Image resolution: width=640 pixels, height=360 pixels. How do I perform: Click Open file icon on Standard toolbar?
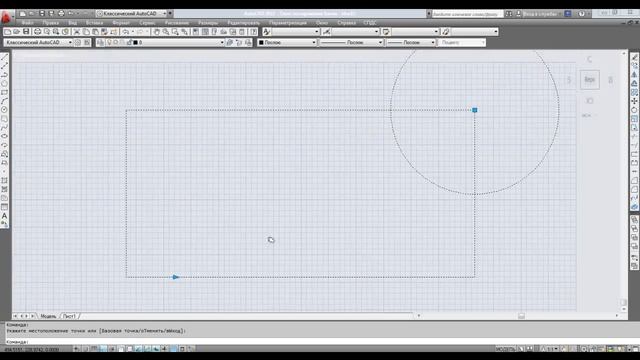(17, 31)
